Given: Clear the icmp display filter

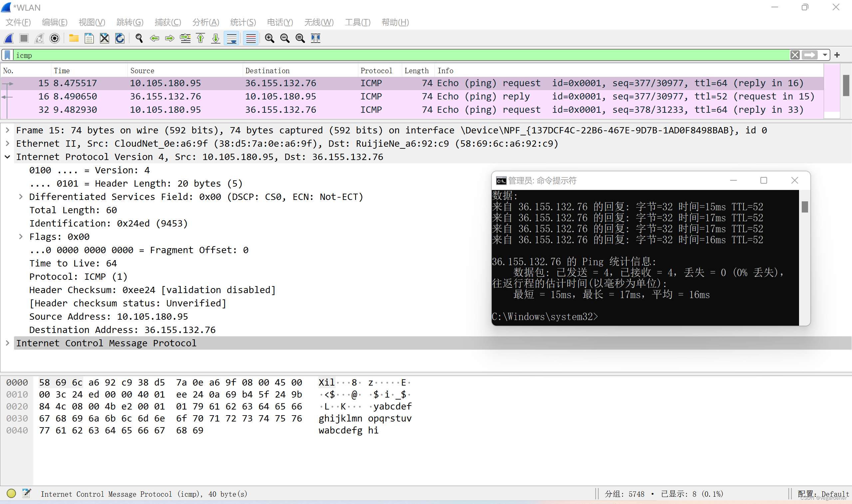Looking at the screenshot, I should [x=794, y=55].
